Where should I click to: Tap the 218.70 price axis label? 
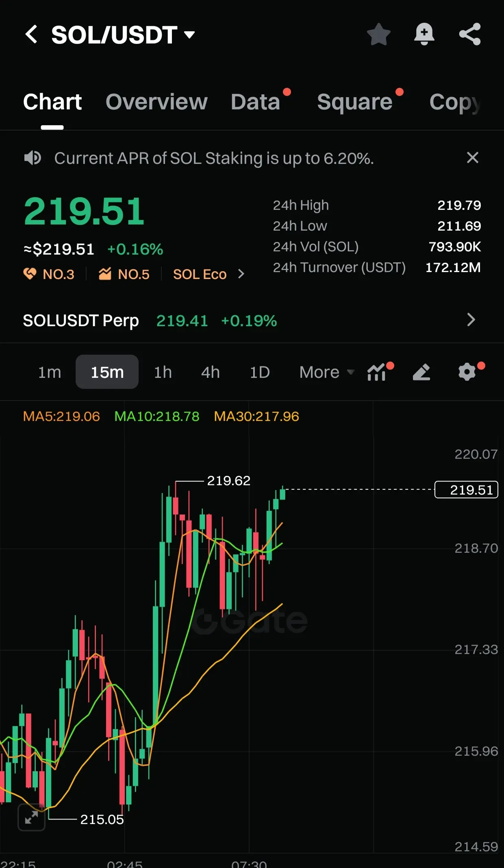[476, 548]
